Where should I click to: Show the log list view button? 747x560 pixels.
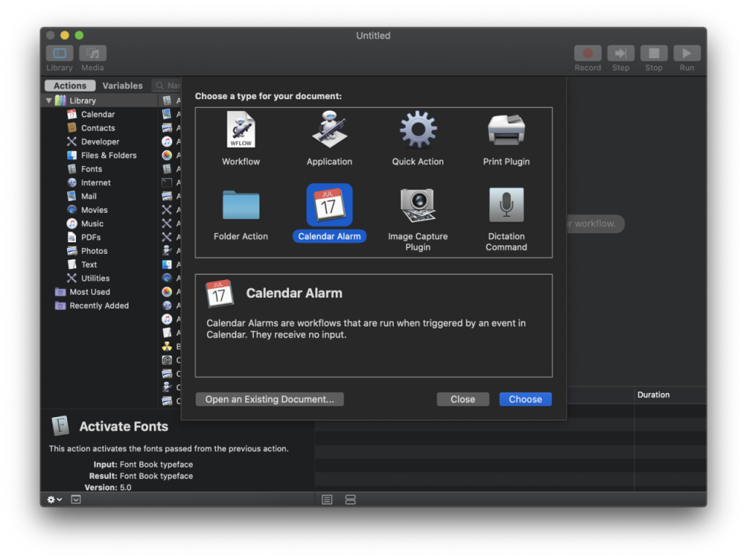pos(327,499)
